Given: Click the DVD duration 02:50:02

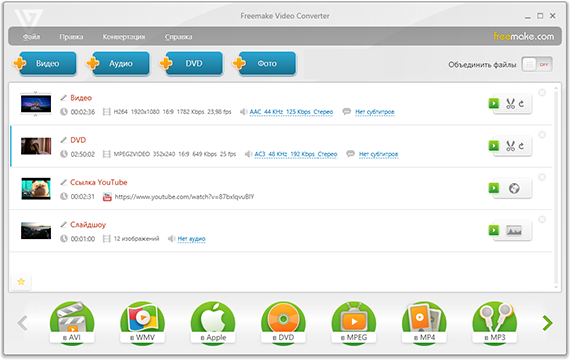Looking at the screenshot, I should [83, 154].
